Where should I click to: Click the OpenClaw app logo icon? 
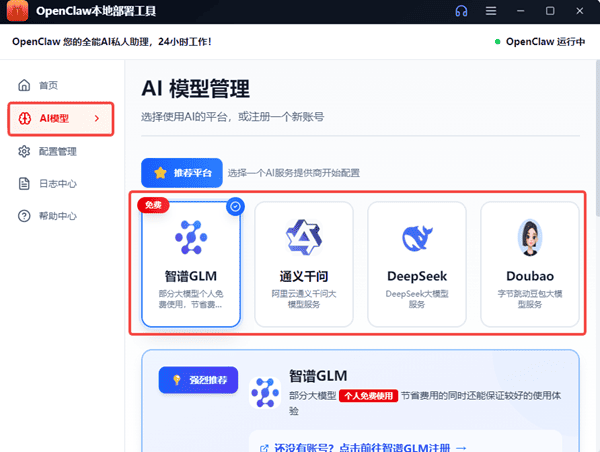(x=17, y=11)
